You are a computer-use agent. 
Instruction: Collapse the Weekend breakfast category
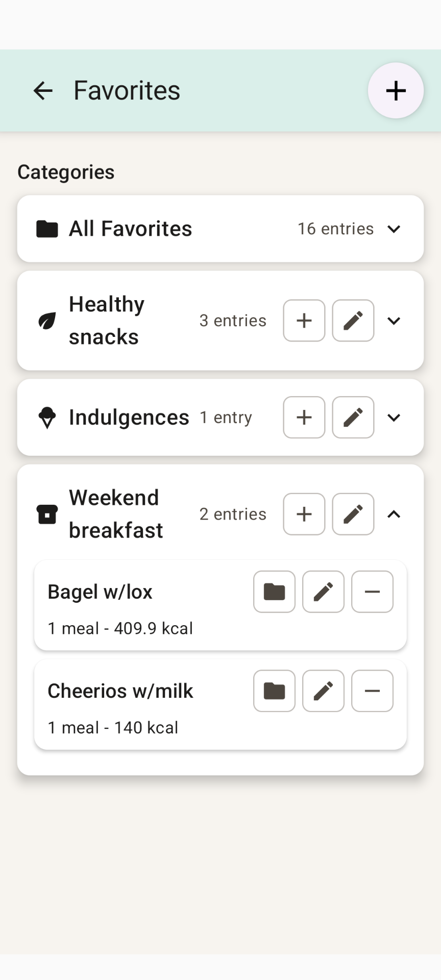point(393,514)
